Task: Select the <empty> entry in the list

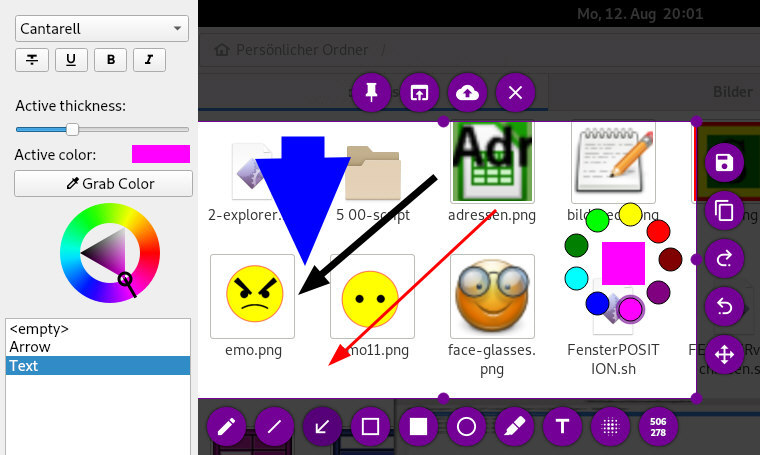Action: [38, 329]
